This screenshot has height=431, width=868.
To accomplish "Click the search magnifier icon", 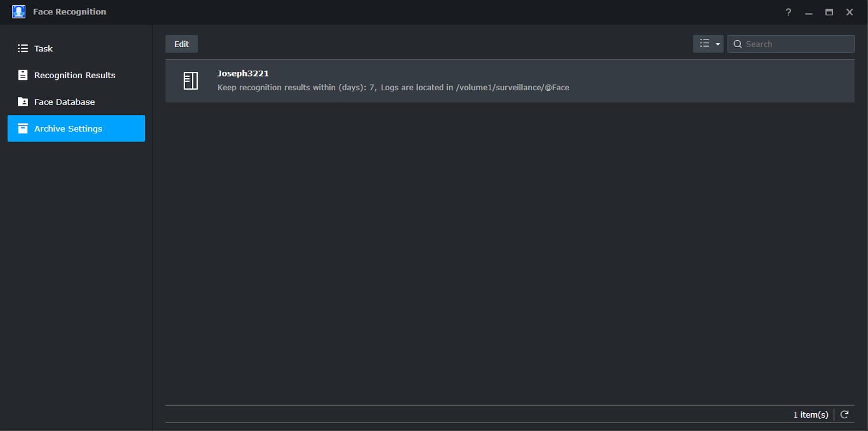I will (738, 44).
